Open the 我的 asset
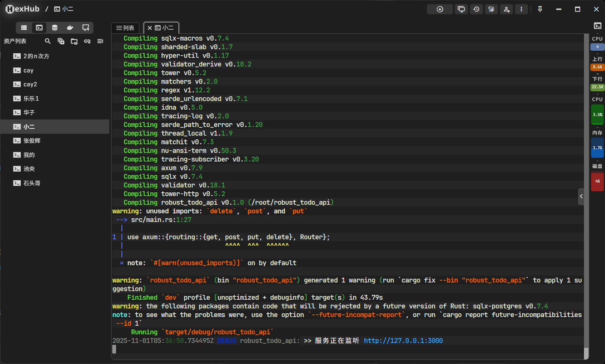This screenshot has height=364, width=605. click(x=55, y=155)
